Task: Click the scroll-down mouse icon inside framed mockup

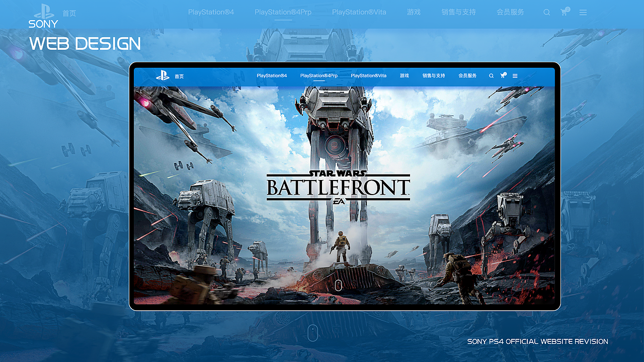Action: click(338, 286)
